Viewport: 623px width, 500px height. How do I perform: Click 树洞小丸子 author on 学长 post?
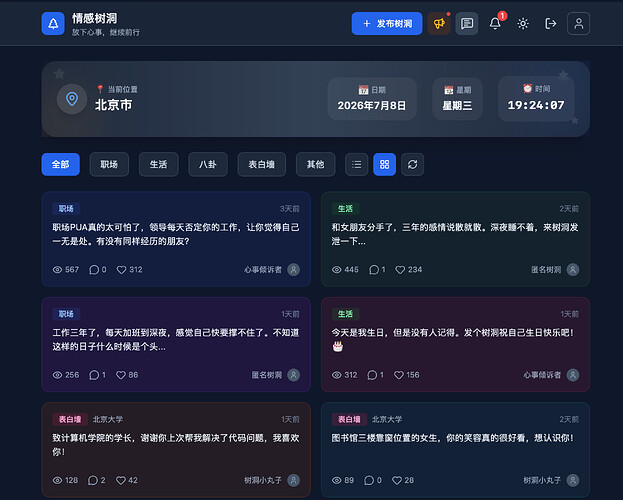pyautogui.click(x=263, y=481)
